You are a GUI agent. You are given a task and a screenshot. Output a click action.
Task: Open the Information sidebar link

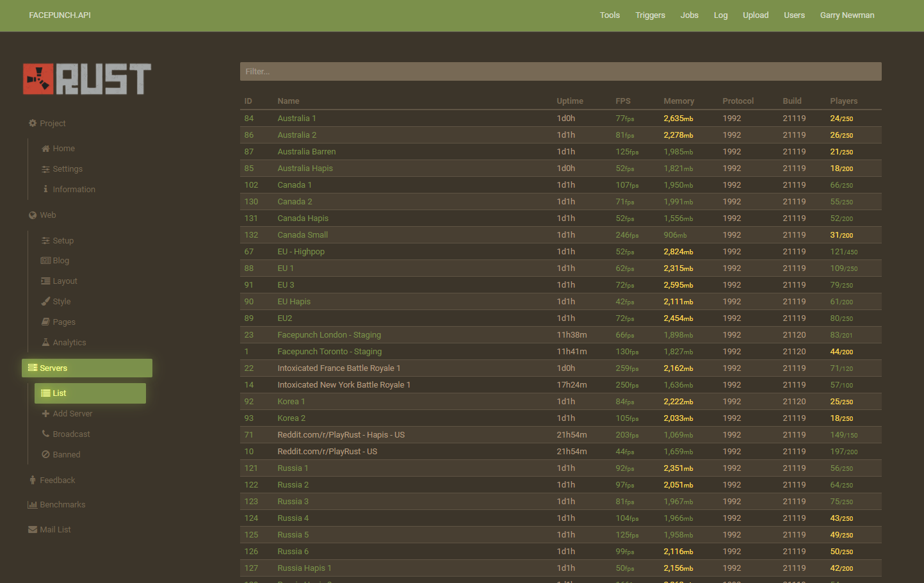click(74, 190)
